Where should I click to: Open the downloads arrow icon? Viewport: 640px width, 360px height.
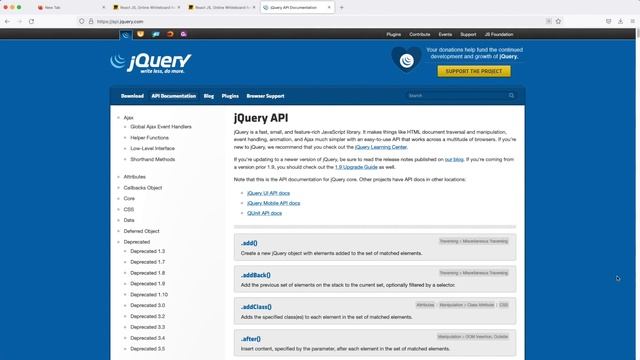coord(620,21)
